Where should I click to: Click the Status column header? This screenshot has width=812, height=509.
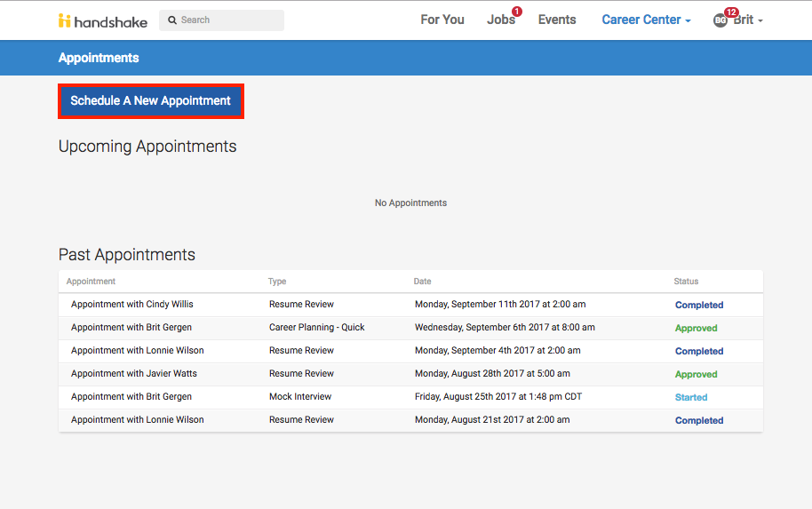(x=686, y=282)
